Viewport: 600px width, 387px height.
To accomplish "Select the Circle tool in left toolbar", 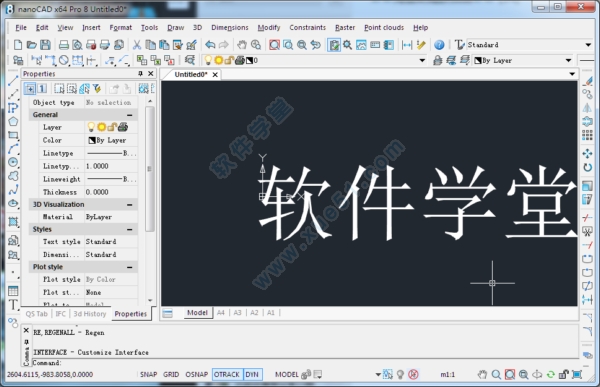I will pos(13,162).
